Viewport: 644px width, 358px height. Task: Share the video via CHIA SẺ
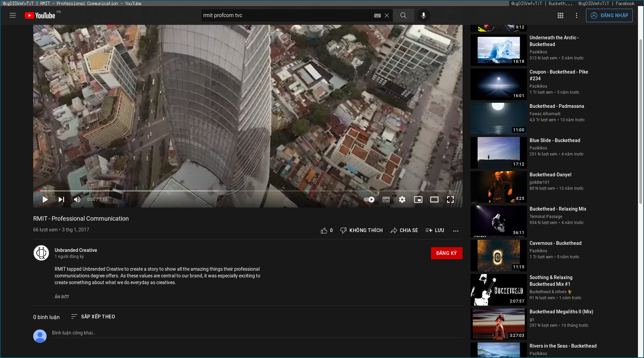pos(404,230)
